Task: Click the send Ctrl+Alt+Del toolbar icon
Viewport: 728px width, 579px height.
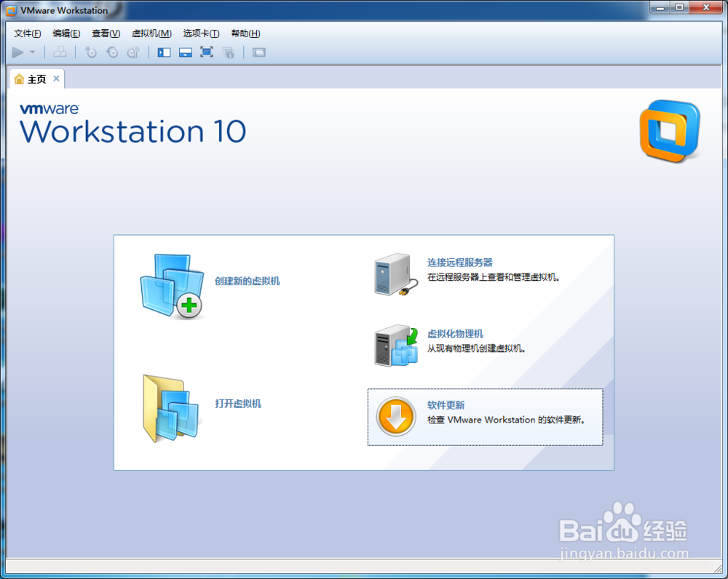Action: pos(60,52)
